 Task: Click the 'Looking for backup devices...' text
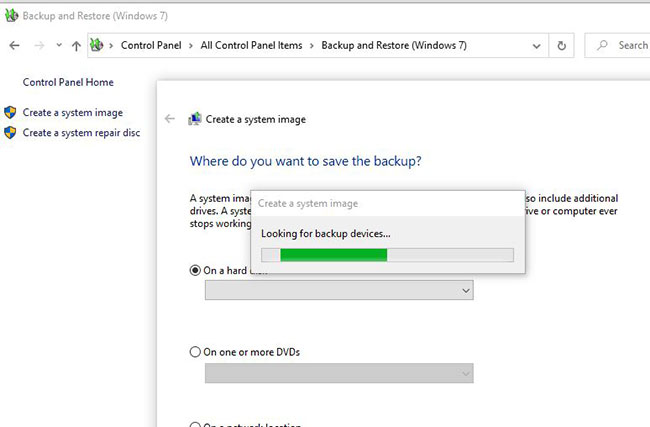point(325,233)
